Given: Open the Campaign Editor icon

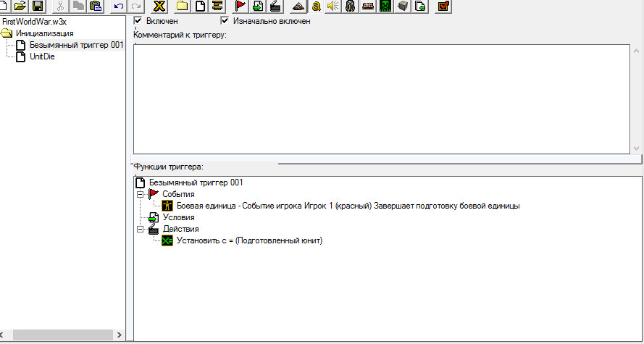Looking at the screenshot, I should tap(367, 6).
